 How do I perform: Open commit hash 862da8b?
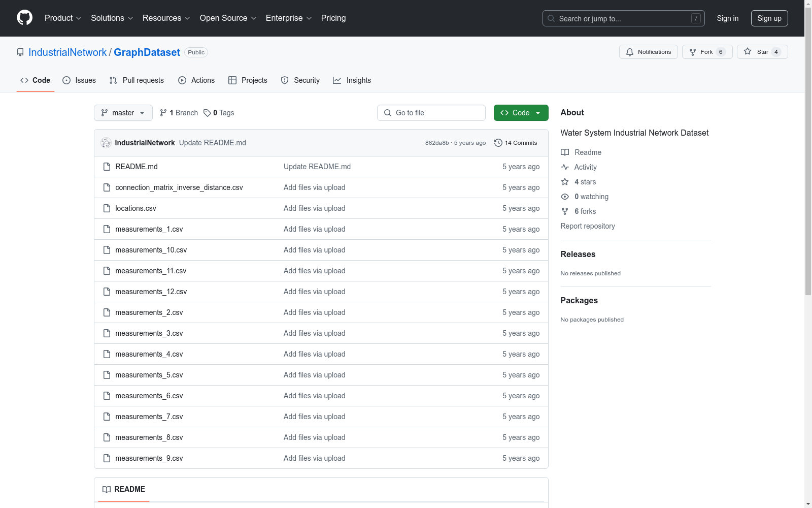click(x=437, y=143)
